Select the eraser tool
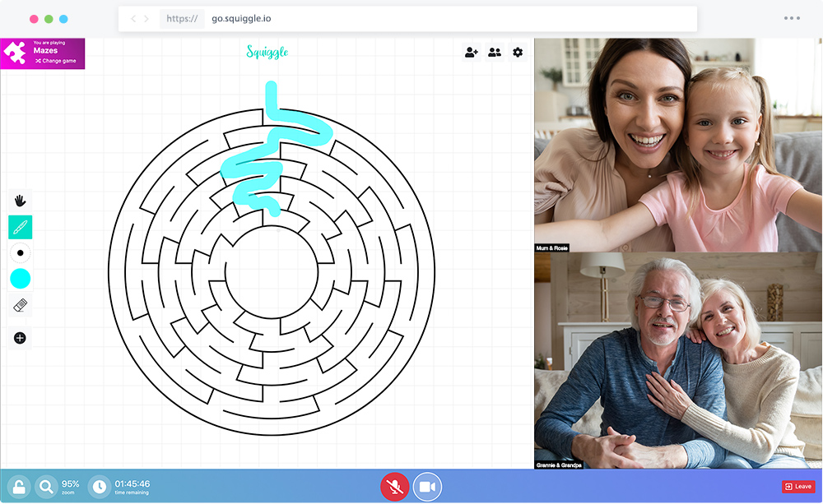This screenshot has height=504, width=823. (x=20, y=305)
